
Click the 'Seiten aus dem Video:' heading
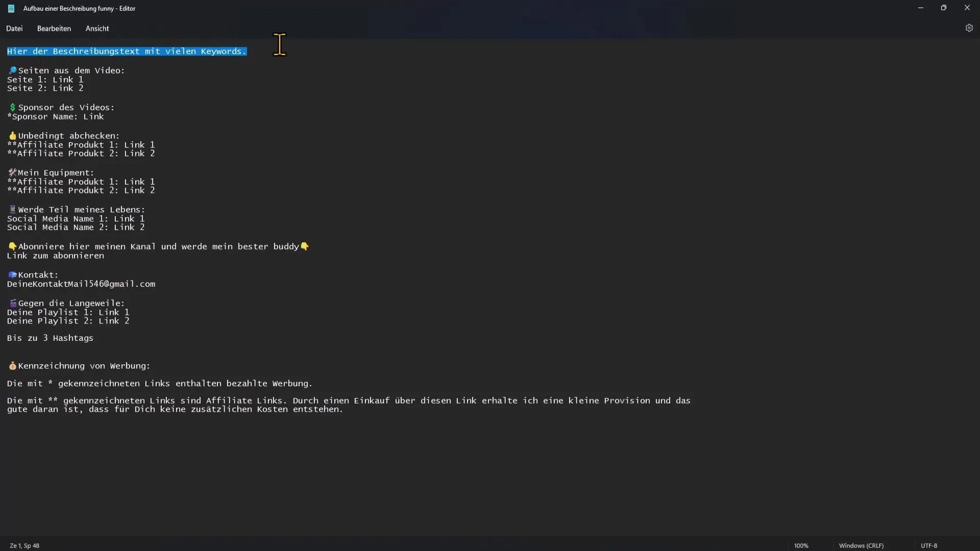tap(71, 70)
